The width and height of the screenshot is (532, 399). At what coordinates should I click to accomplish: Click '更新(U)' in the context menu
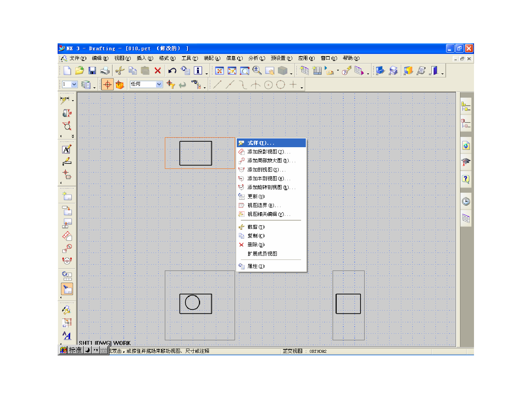tap(271, 196)
